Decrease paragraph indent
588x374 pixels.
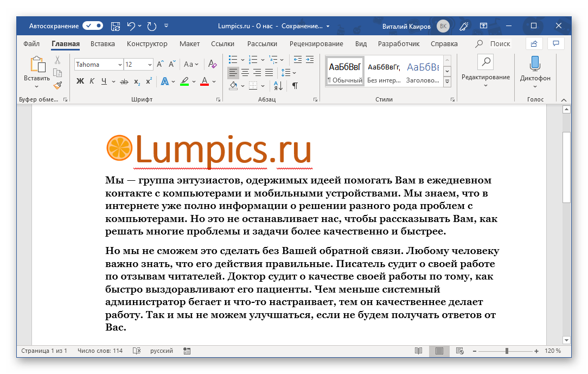298,60
